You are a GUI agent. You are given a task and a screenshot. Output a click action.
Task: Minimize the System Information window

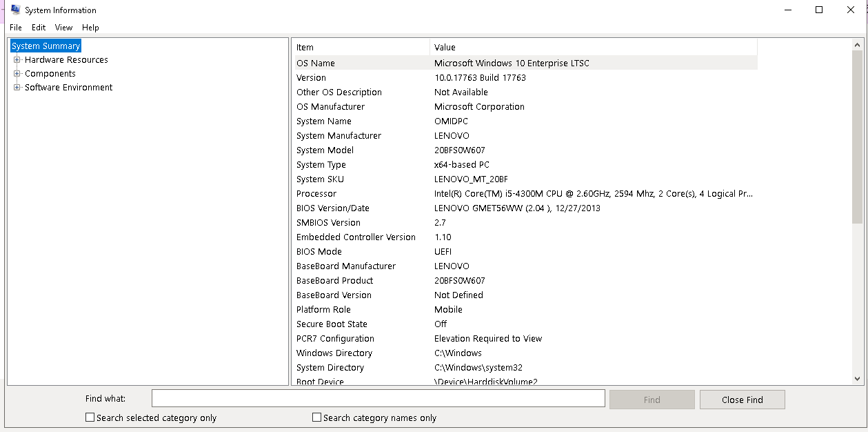787,10
